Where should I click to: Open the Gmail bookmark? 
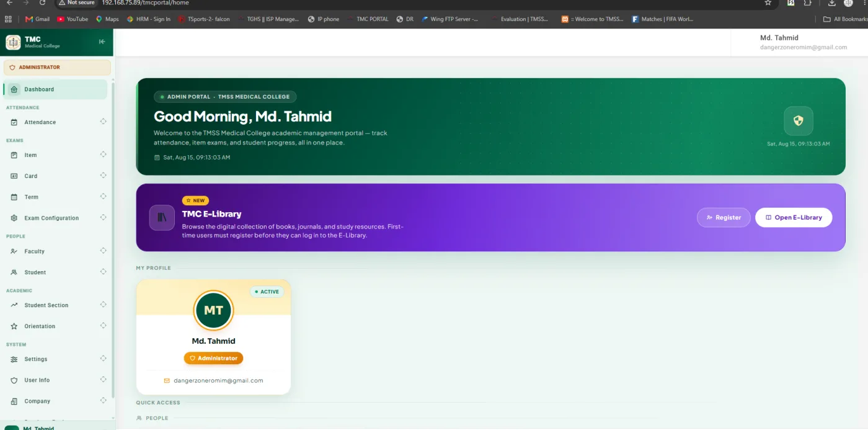pos(37,19)
